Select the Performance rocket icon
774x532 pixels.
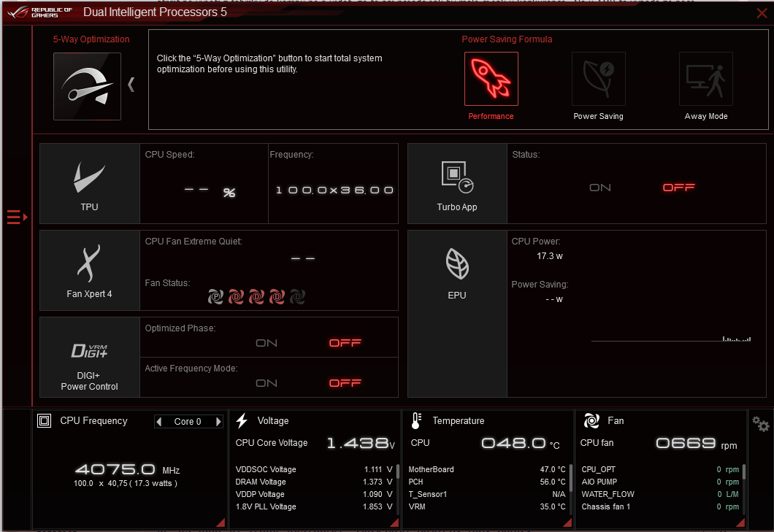(x=491, y=79)
